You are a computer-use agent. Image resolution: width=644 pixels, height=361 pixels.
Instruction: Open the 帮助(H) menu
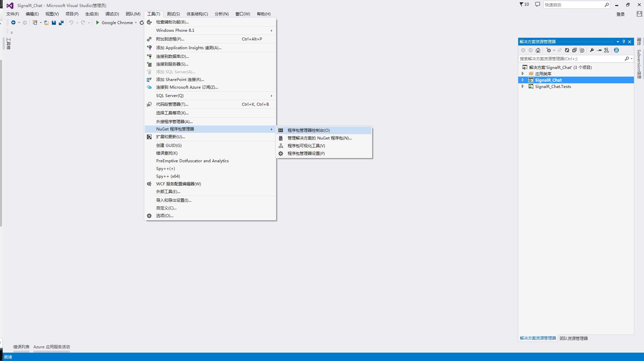pyautogui.click(x=264, y=14)
